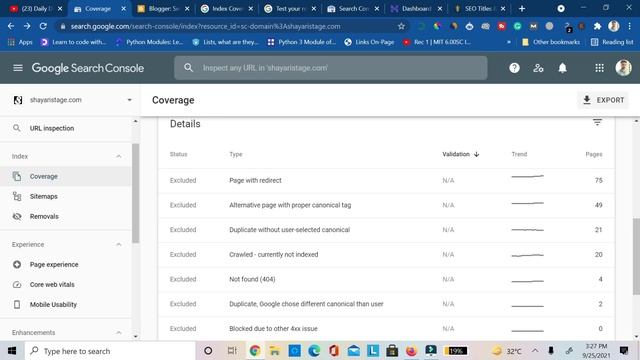This screenshot has width=640, height=360.
Task: Click the filter rows icon in Details
Action: pos(597,122)
